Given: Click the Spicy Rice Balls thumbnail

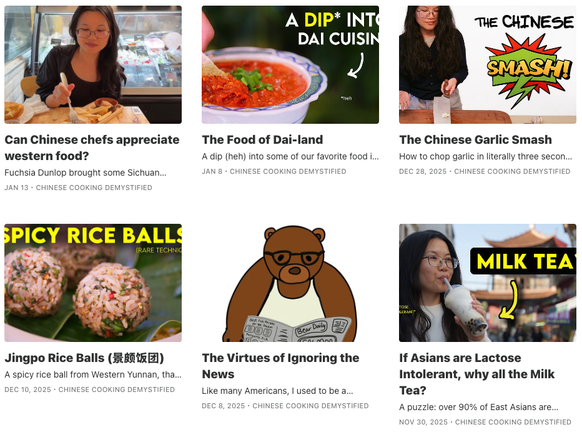Looking at the screenshot, I should pos(93,283).
